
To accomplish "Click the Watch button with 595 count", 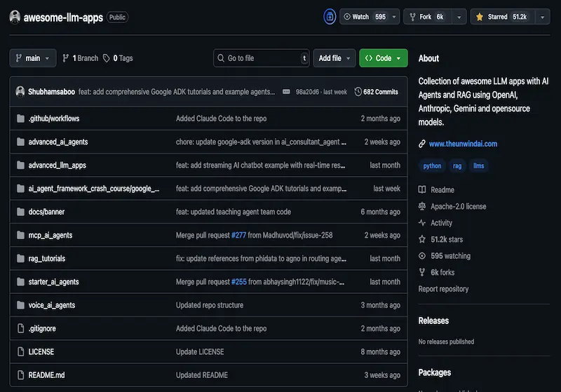I will 365,17.
